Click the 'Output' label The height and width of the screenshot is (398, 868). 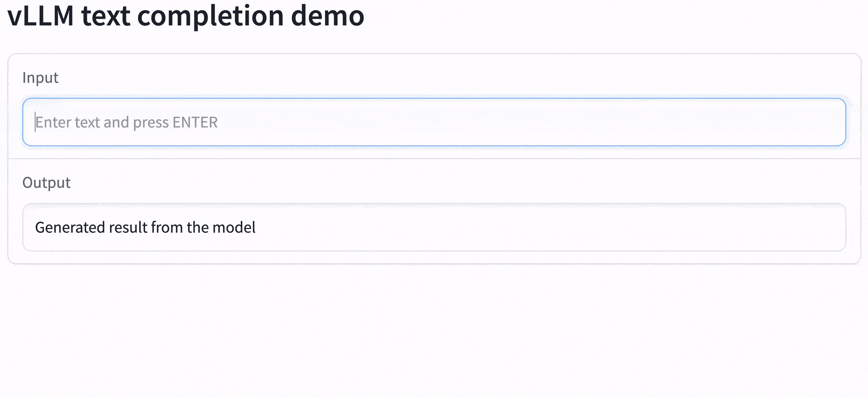coord(46,183)
